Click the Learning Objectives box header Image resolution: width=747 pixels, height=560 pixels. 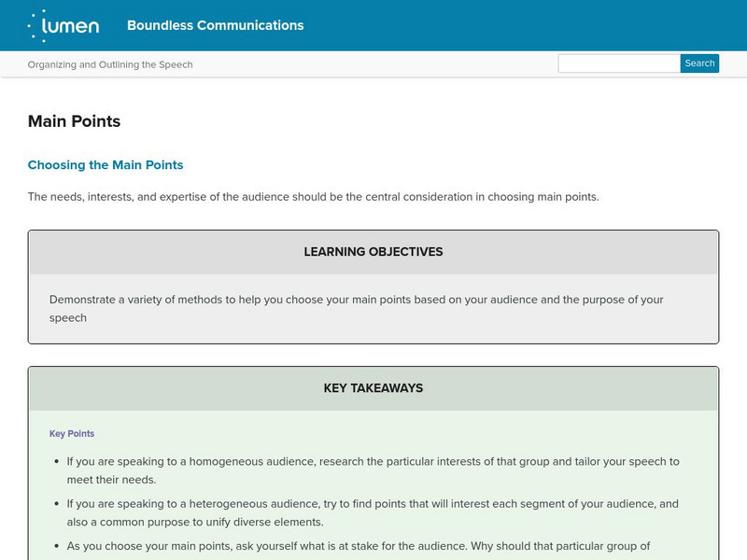tap(373, 252)
